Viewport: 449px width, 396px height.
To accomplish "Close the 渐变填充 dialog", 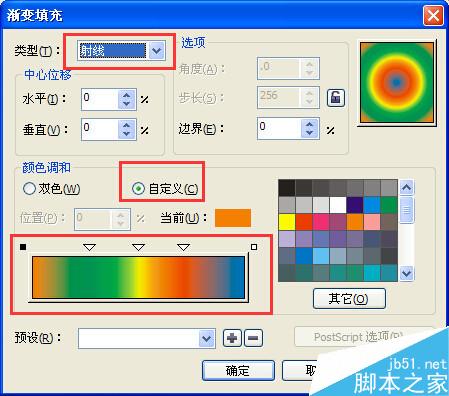I will [433, 16].
